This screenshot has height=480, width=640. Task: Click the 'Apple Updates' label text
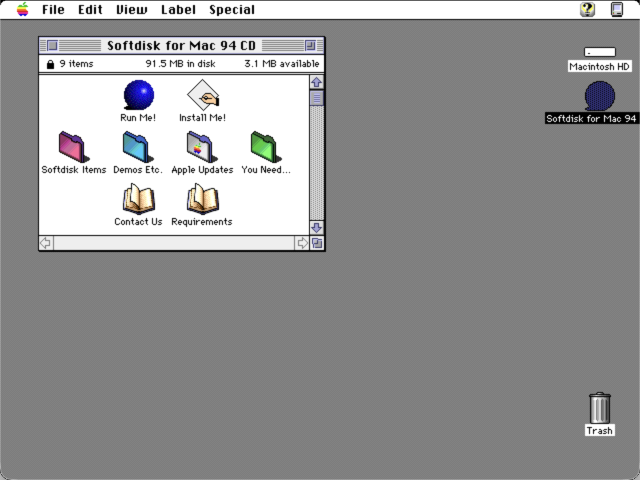click(x=202, y=170)
